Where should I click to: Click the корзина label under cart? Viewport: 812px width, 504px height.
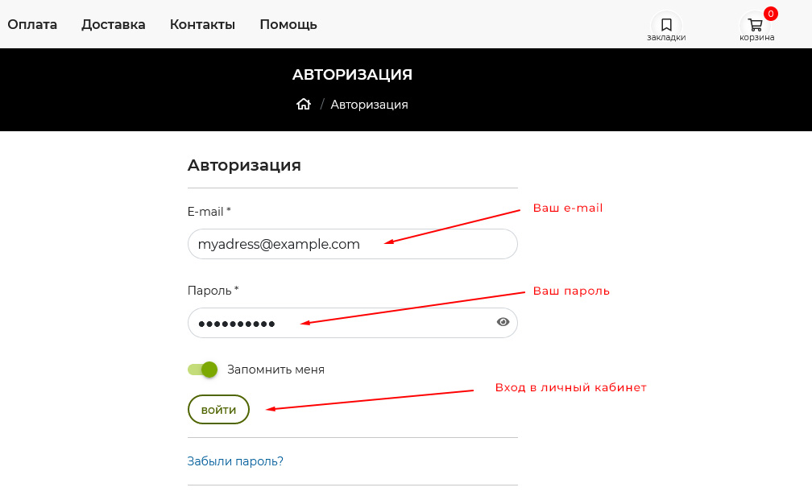tap(756, 38)
